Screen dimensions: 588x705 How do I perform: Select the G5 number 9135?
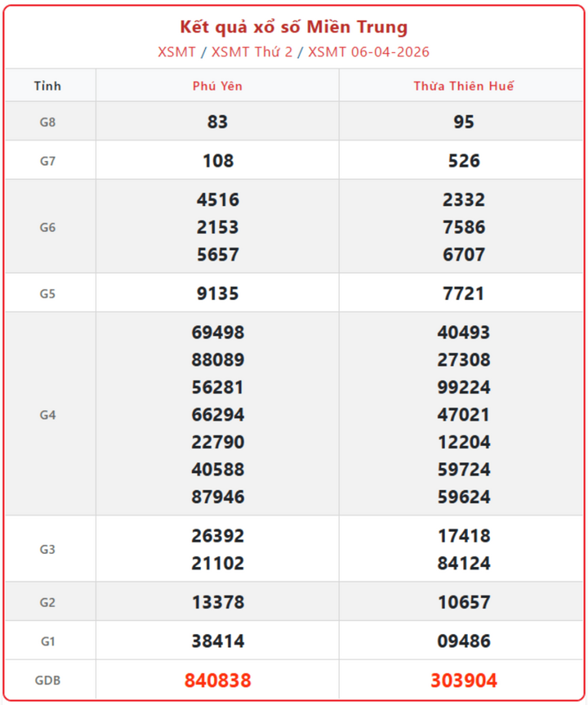coord(217,293)
